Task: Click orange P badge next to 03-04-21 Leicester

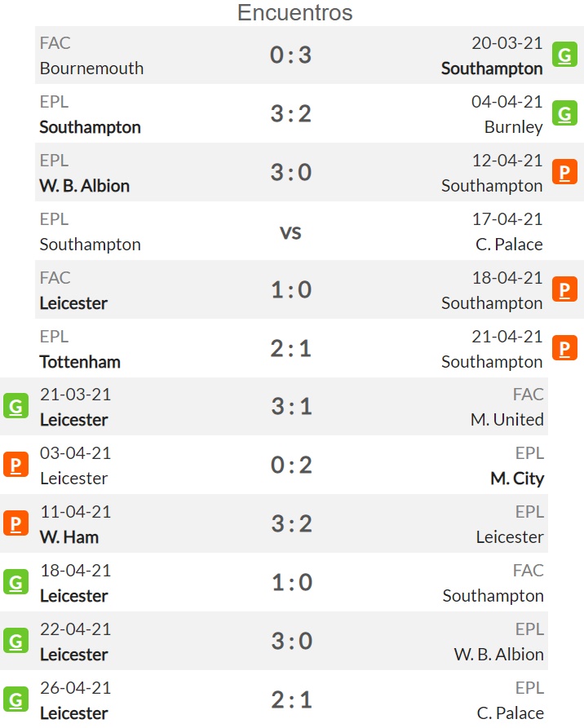Action: [15, 465]
